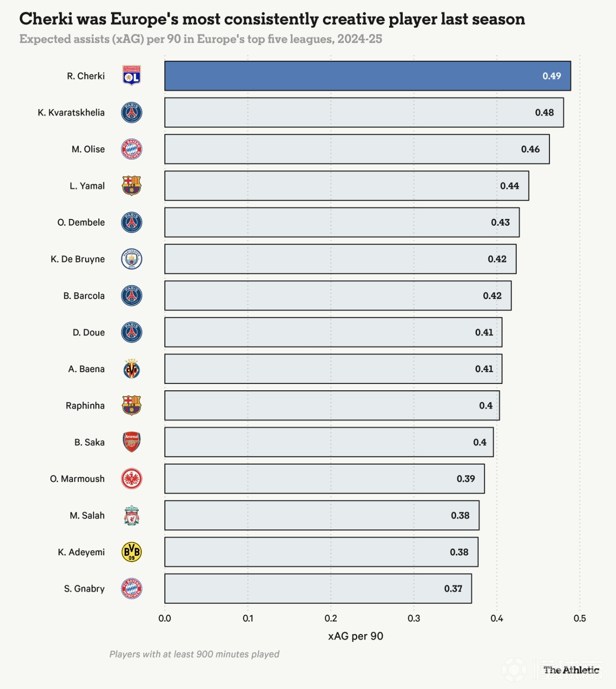The height and width of the screenshot is (689, 616).
Task: Click the blue highlighted Cherki 0.49 bar
Action: click(x=368, y=76)
